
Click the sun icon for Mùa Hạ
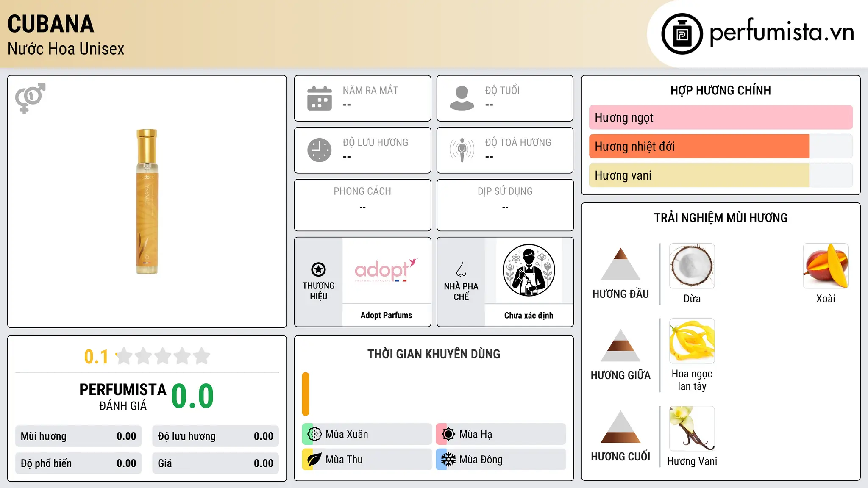[x=448, y=434]
